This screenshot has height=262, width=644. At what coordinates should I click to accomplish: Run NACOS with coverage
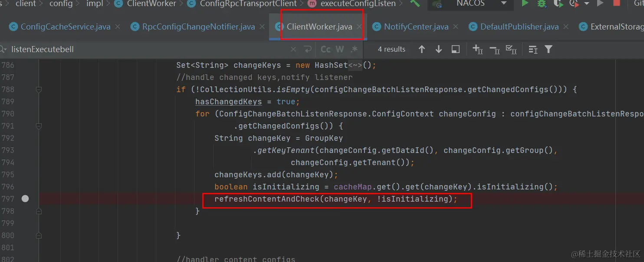coord(559,3)
